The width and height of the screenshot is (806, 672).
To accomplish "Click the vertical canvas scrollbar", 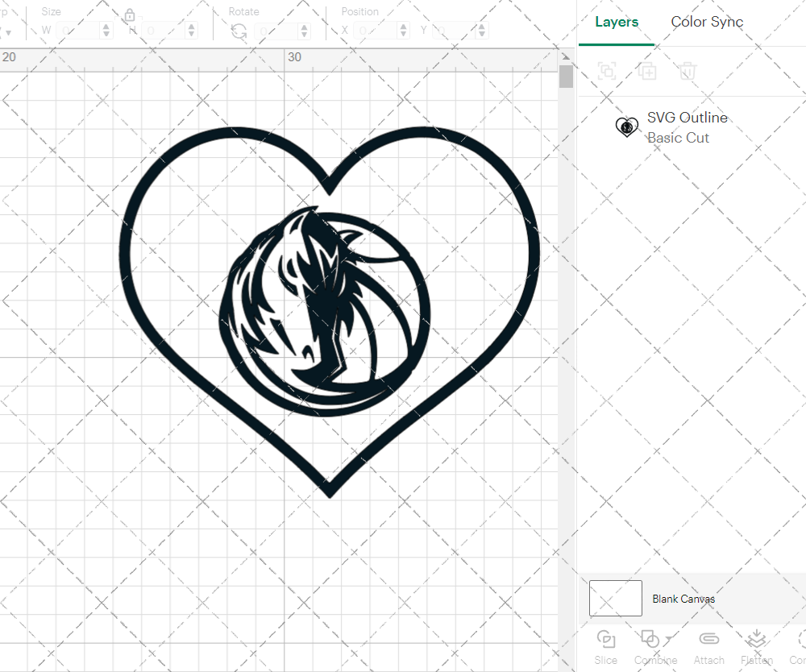I will 566,77.
